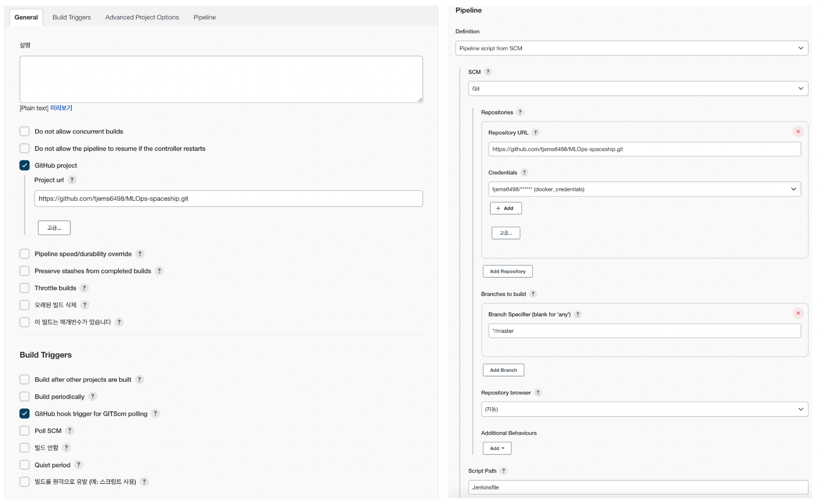The height and width of the screenshot is (504, 819).
Task: Open help for Project url
Action: click(x=72, y=180)
